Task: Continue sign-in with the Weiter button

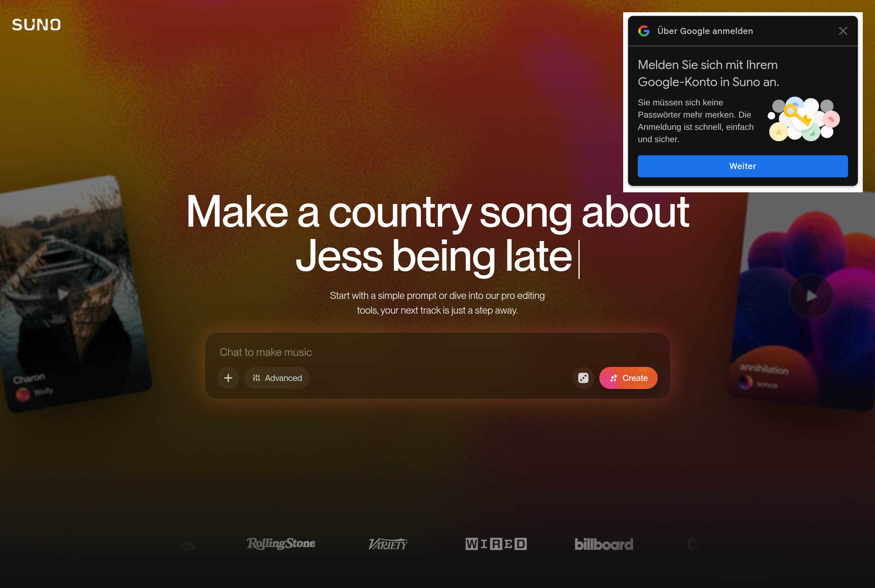Action: point(743,166)
